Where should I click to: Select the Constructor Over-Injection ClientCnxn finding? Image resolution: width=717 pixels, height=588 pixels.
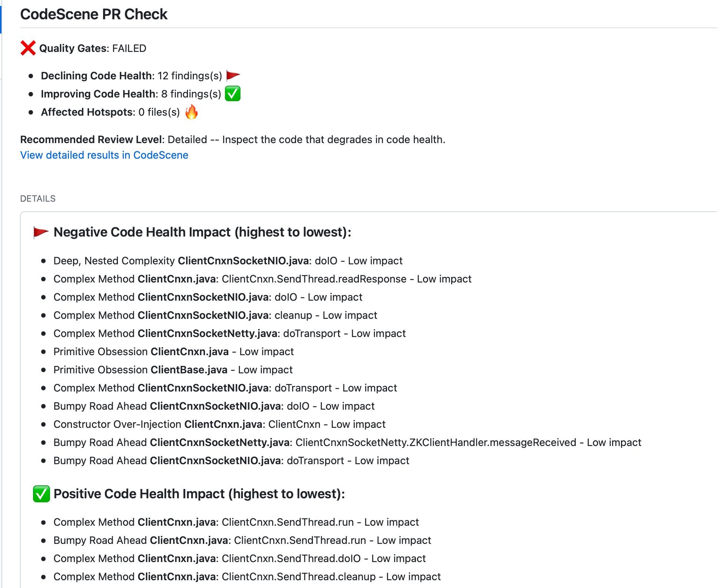219,424
